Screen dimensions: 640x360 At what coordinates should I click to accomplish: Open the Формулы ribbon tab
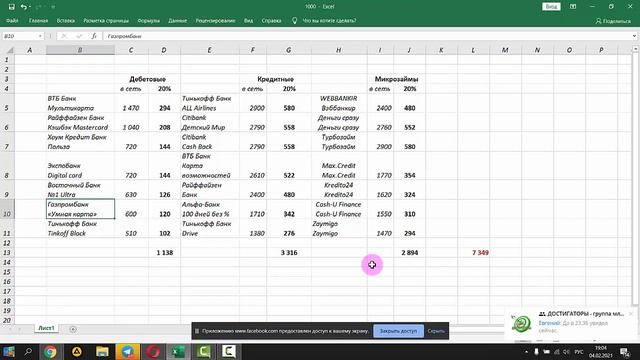point(149,20)
